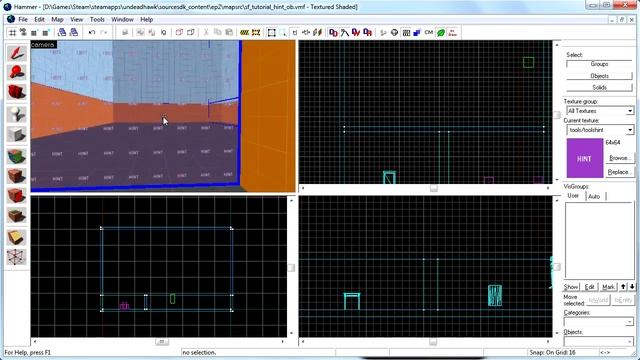Click the Group selected objects icon
Viewport: 640px width, 360px height.
(140, 32)
